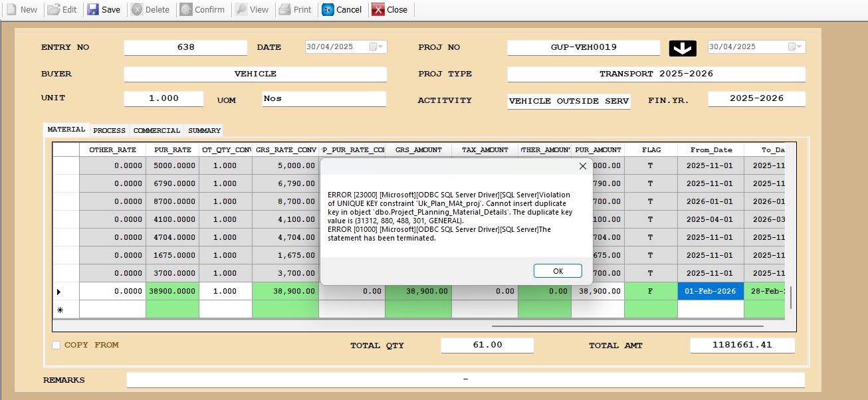This screenshot has height=400, width=868.
Task: Open the DATE calendar dropdown
Action: [376, 47]
